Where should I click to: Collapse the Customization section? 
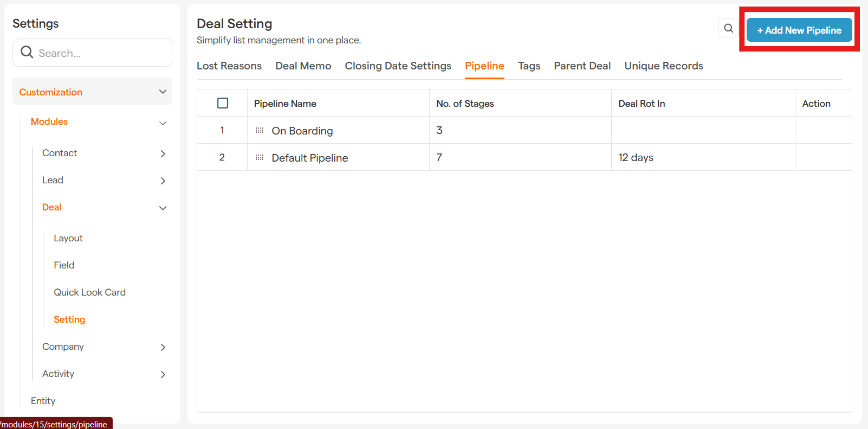pyautogui.click(x=163, y=92)
